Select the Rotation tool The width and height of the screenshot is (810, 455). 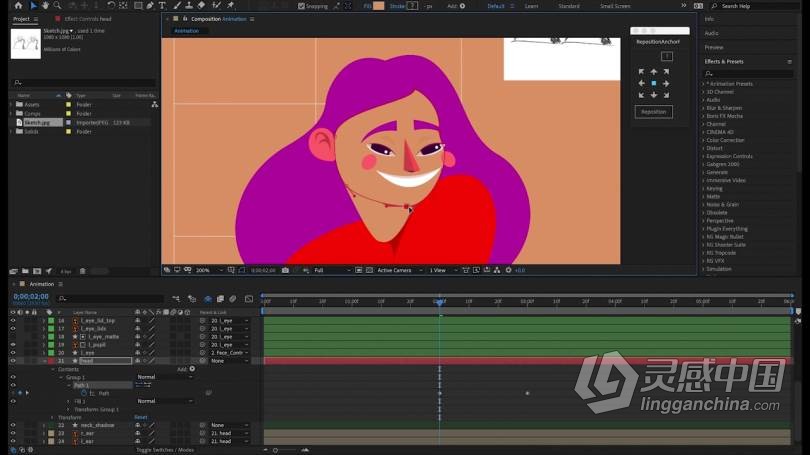(111, 6)
